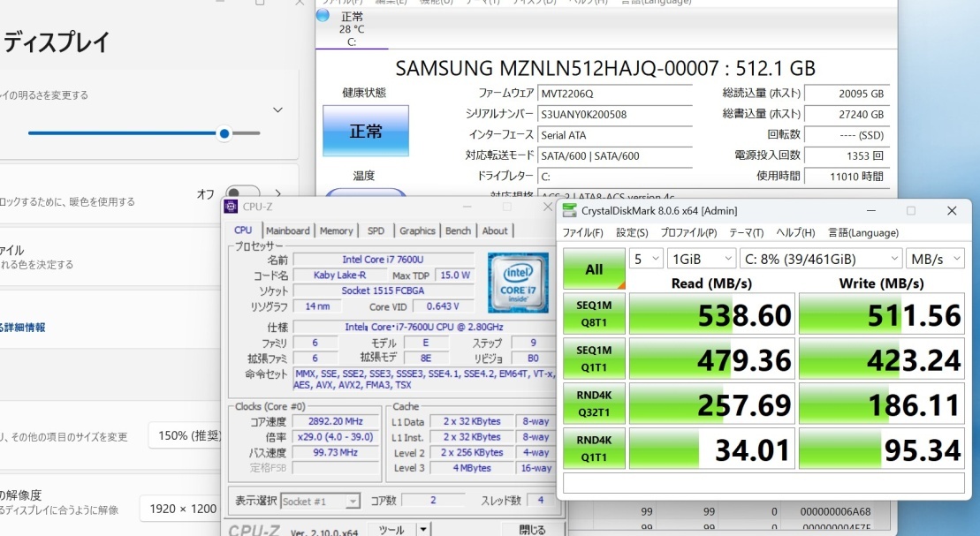Click the Kaby Lake-R code name field
The image size is (980, 536).
pyautogui.click(x=339, y=275)
